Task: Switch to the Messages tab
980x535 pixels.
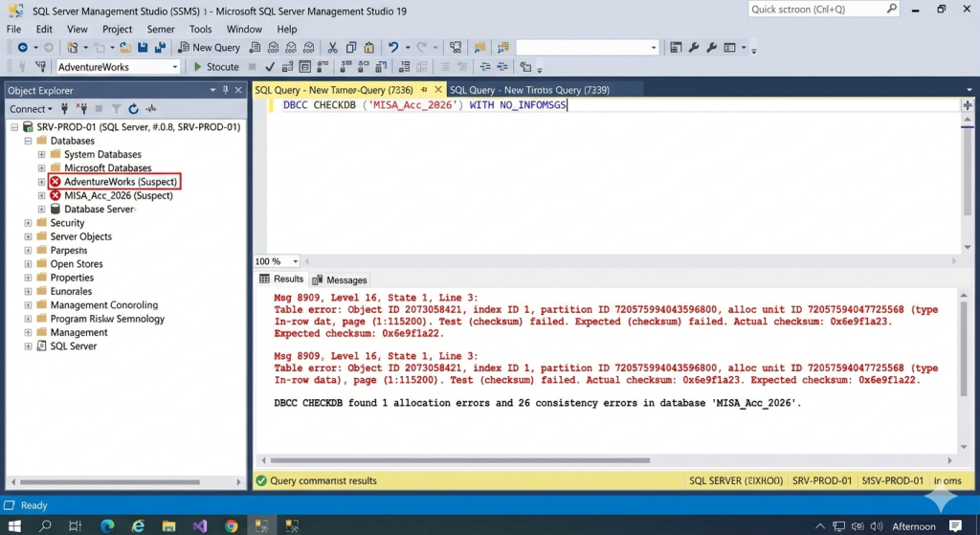Action: click(340, 280)
